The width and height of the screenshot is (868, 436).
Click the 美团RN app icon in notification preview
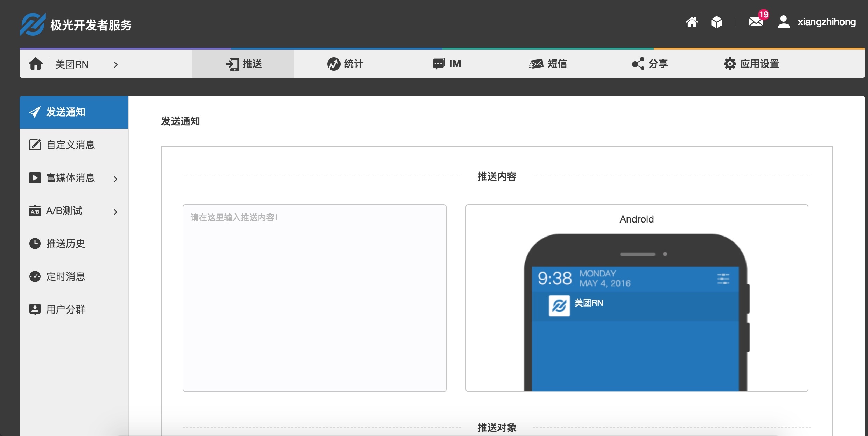[559, 306]
